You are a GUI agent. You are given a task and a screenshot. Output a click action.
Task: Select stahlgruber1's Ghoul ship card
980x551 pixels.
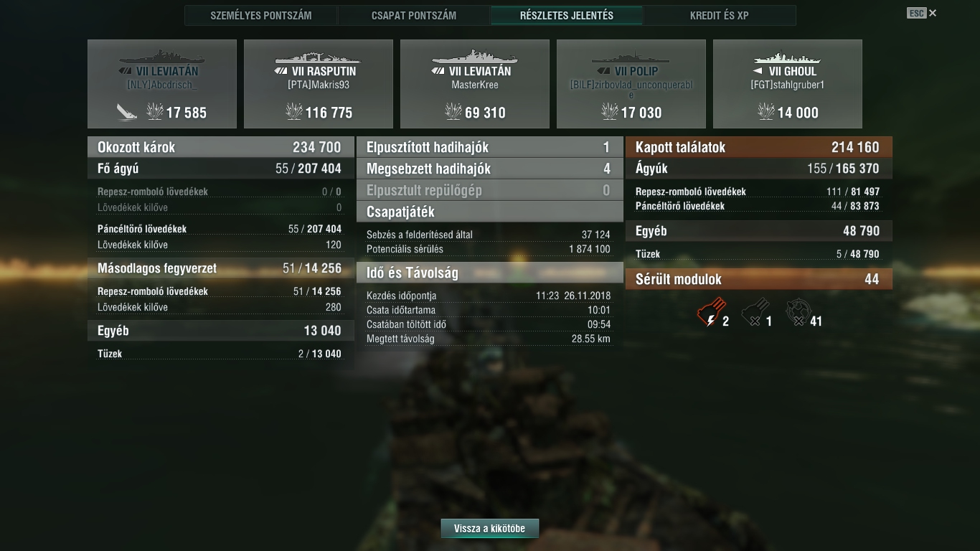point(788,84)
